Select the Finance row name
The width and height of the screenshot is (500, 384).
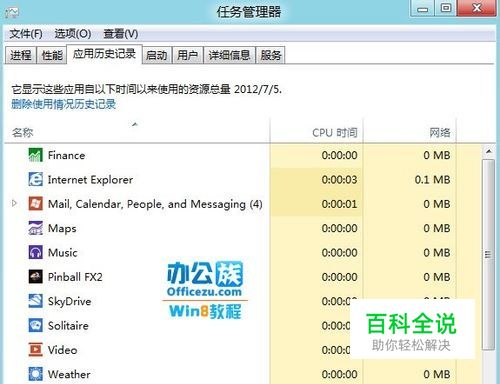(x=66, y=155)
